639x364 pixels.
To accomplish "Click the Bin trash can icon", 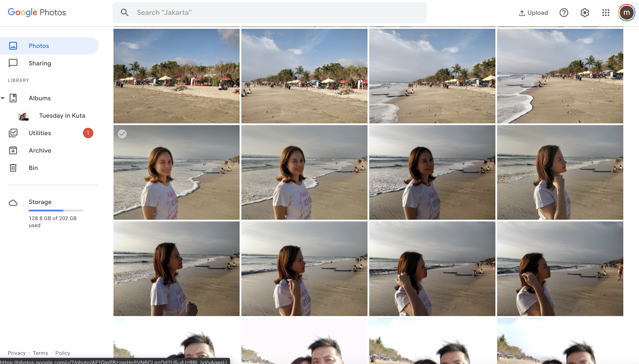I will (x=13, y=168).
